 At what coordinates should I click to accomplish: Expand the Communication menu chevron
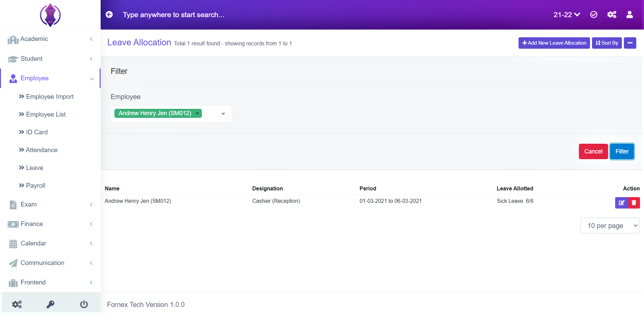[x=91, y=263]
